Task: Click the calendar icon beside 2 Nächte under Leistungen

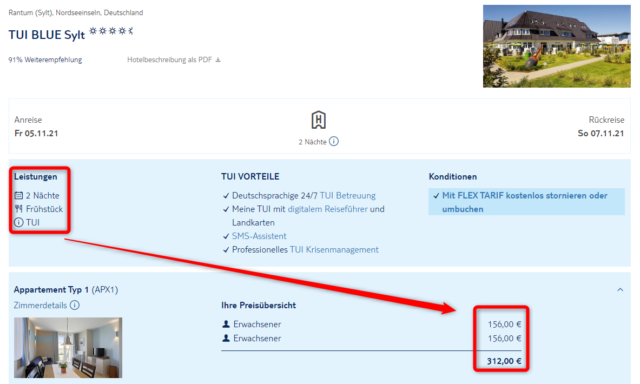Action: click(18, 195)
